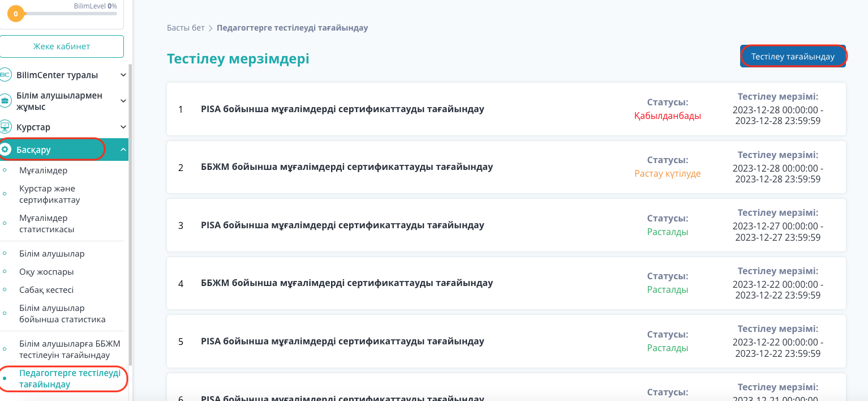Click Расталды status in row 5
Viewport: 868px width, 401px height.
tap(668, 348)
